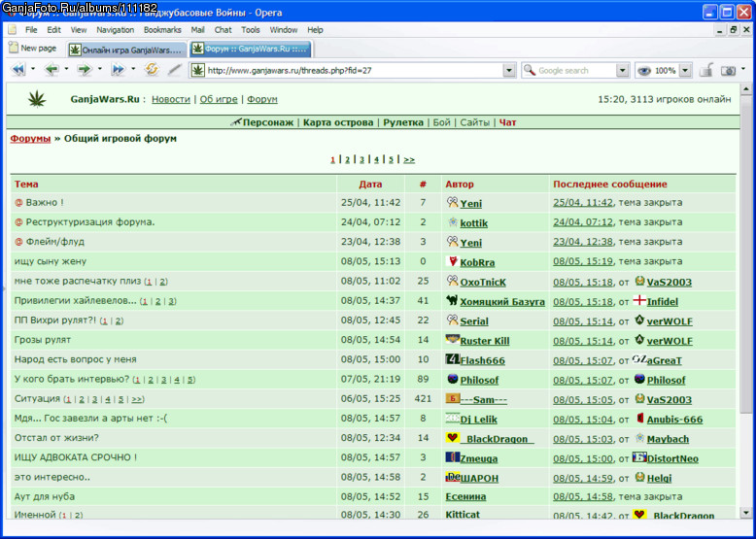Go to forum page 3 in pagination
Screen dimensions: 756x539
coord(361,159)
